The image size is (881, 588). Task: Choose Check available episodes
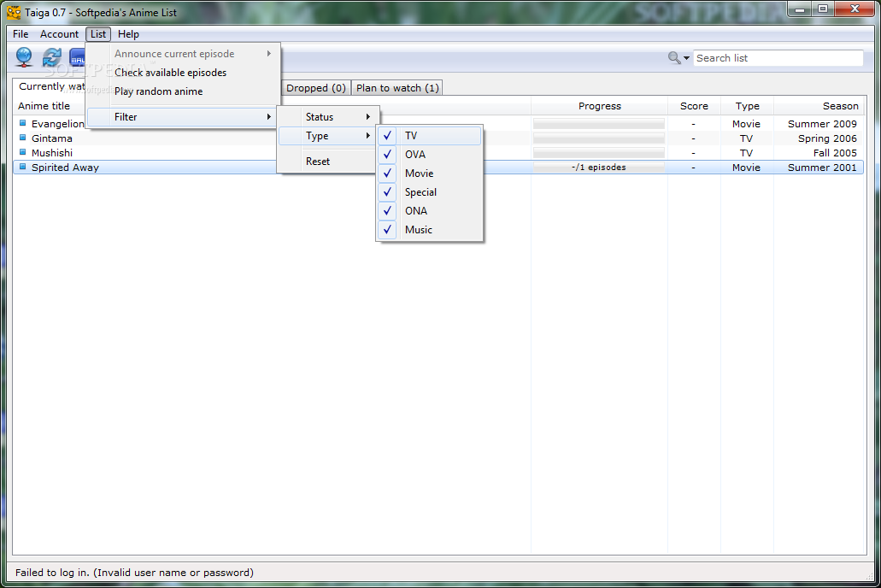pos(182,73)
